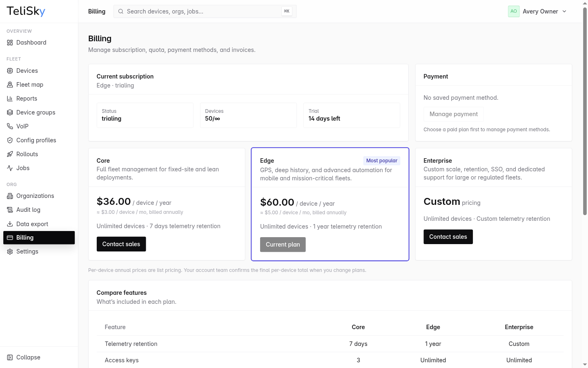The width and height of the screenshot is (588, 368).
Task: Go to Devices in sidebar
Action: (x=39, y=71)
